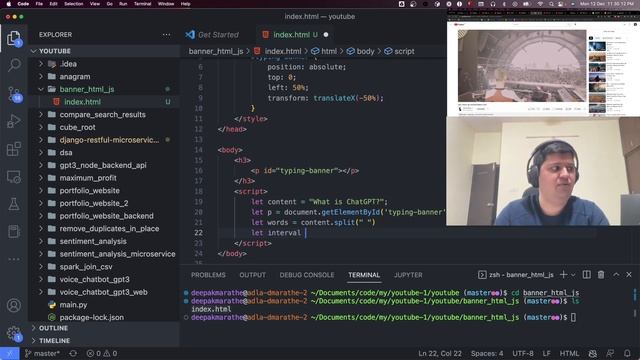This screenshot has height=360, width=640.
Task: Maximize the panel with the up chevron
Action: click(x=616, y=275)
